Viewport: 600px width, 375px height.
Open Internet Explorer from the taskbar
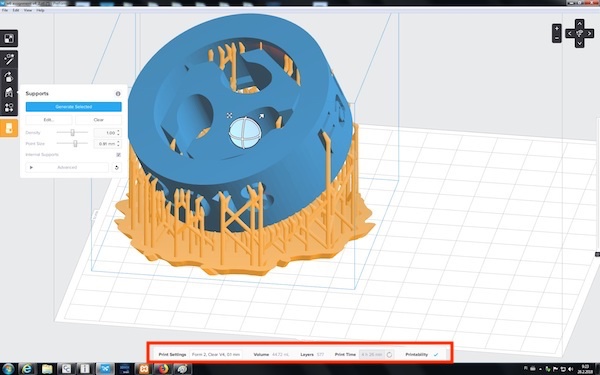[x=26, y=369]
